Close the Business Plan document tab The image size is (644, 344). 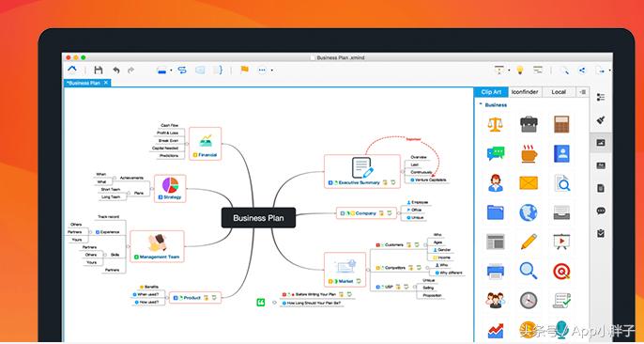(x=105, y=83)
